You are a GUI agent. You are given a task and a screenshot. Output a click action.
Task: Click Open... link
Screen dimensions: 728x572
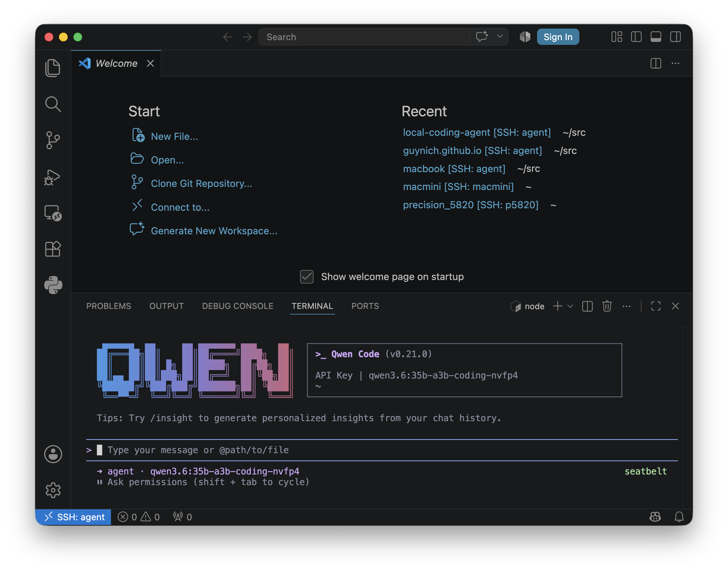coord(167,160)
